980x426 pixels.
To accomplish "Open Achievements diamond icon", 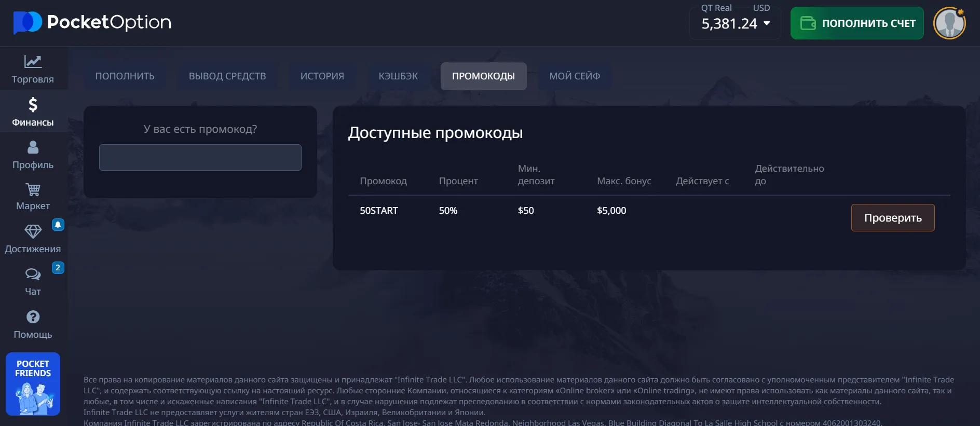I will click(x=33, y=231).
